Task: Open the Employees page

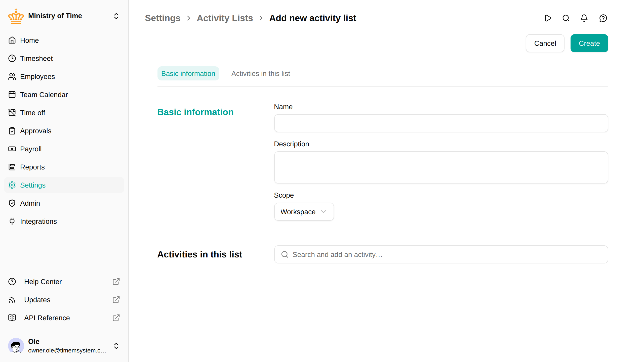Action: (x=64, y=76)
